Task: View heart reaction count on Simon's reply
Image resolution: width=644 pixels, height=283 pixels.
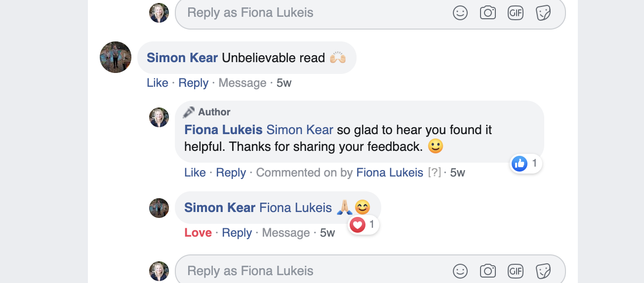Action: [363, 225]
